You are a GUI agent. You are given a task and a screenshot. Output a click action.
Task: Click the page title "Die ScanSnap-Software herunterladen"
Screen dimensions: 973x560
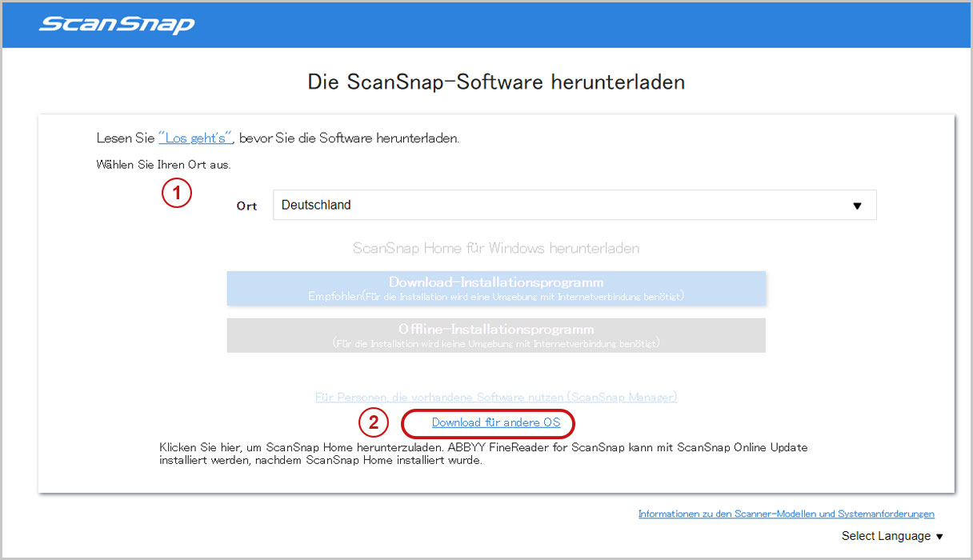click(496, 82)
